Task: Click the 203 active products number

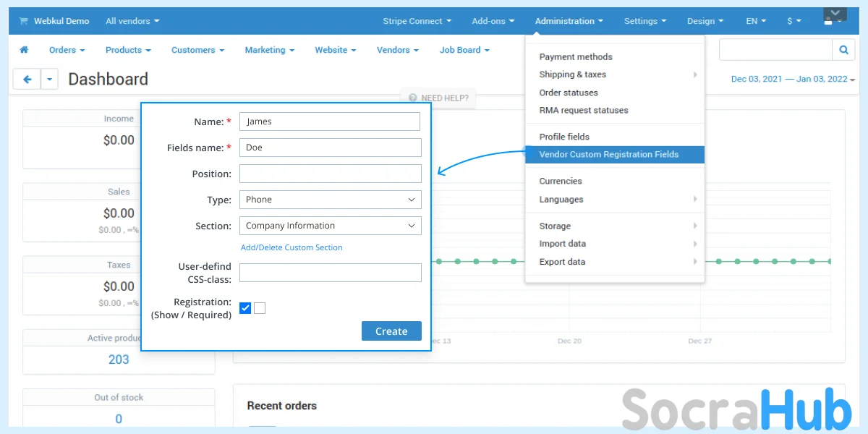Action: point(119,359)
